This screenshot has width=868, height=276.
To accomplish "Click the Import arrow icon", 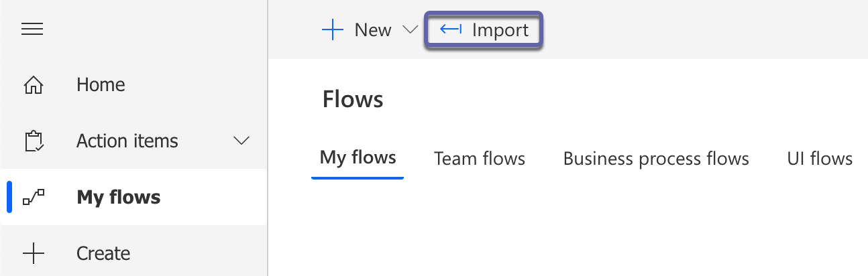I will pyautogui.click(x=451, y=29).
